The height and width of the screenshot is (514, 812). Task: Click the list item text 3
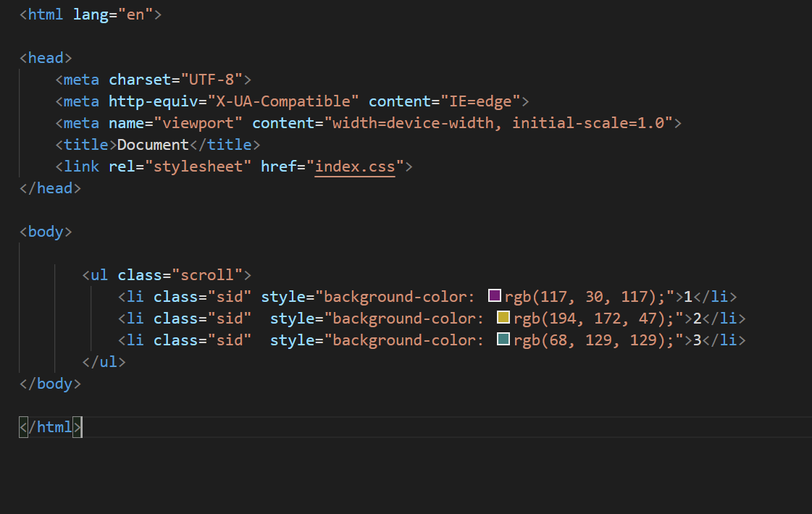pos(697,340)
